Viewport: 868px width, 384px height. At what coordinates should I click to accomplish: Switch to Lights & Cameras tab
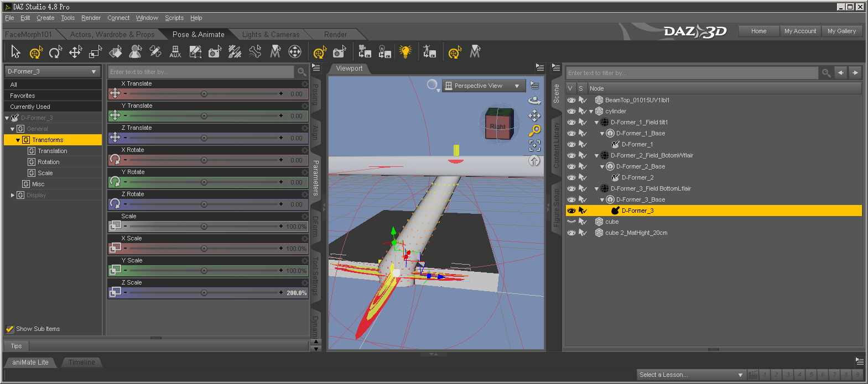[x=271, y=34]
